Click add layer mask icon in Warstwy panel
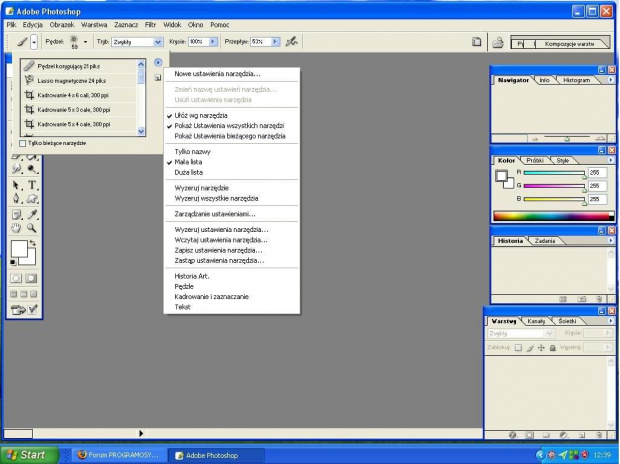 [x=529, y=435]
